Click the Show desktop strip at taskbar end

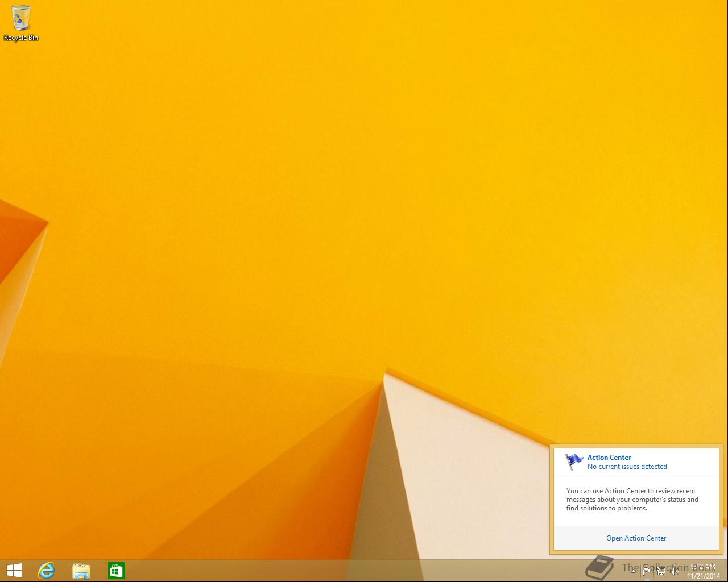(x=726, y=571)
